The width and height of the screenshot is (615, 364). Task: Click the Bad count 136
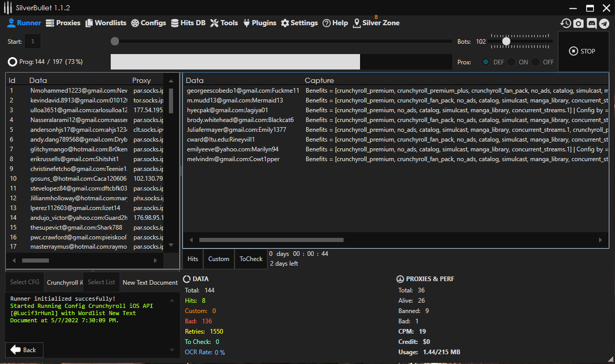pos(207,321)
